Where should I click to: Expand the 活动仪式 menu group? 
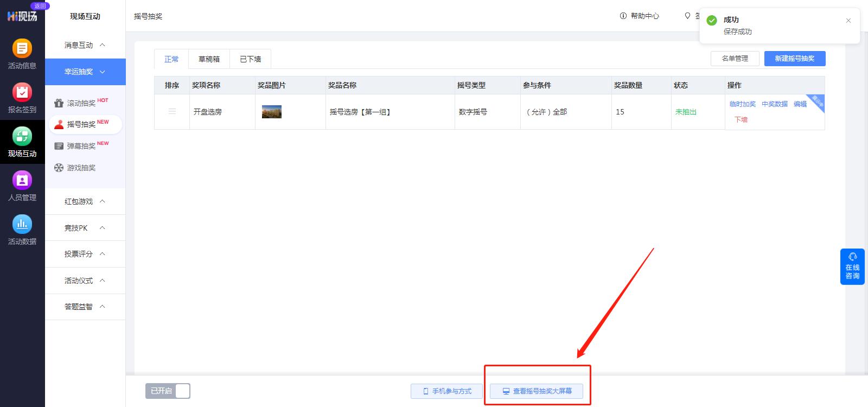pos(85,281)
